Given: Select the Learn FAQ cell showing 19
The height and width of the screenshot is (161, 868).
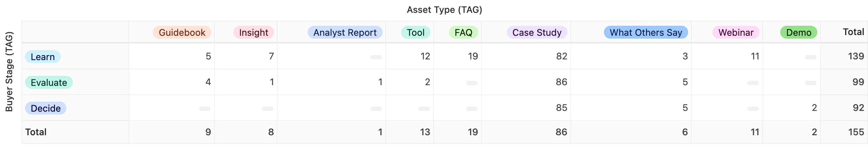Looking at the screenshot, I should [473, 56].
